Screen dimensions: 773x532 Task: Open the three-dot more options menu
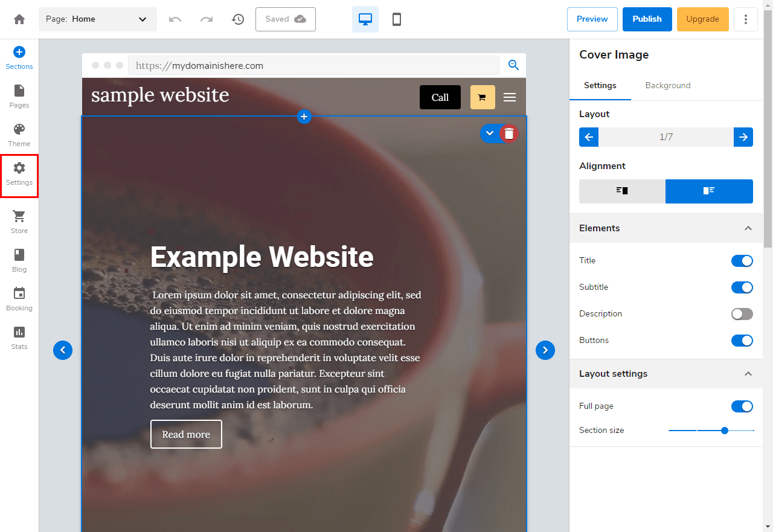(746, 19)
